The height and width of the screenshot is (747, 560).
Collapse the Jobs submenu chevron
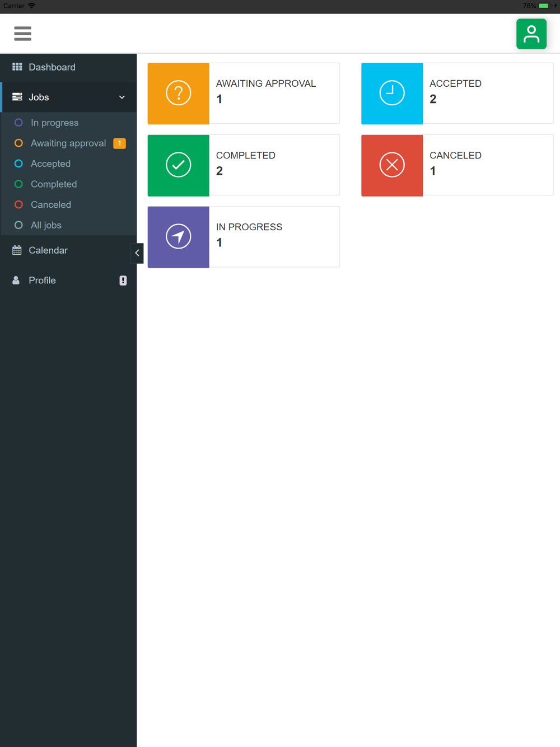pyautogui.click(x=122, y=97)
